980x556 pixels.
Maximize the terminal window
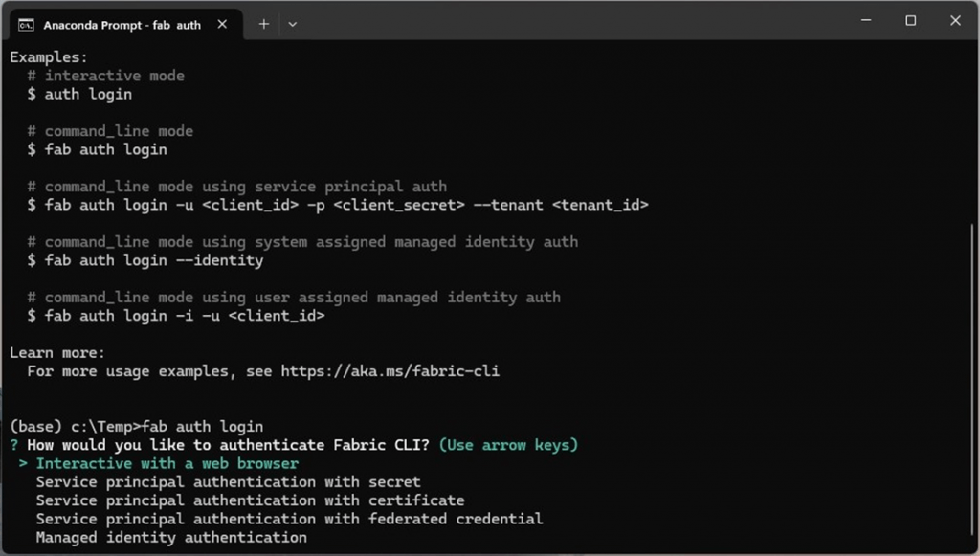911,21
